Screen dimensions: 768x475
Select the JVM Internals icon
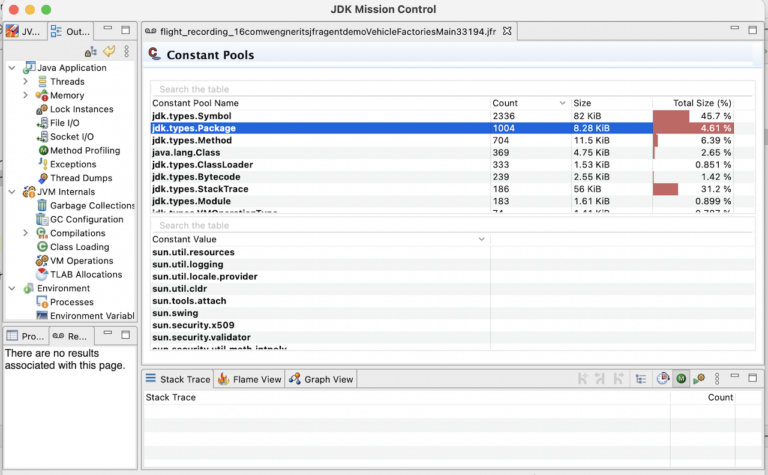pos(29,191)
